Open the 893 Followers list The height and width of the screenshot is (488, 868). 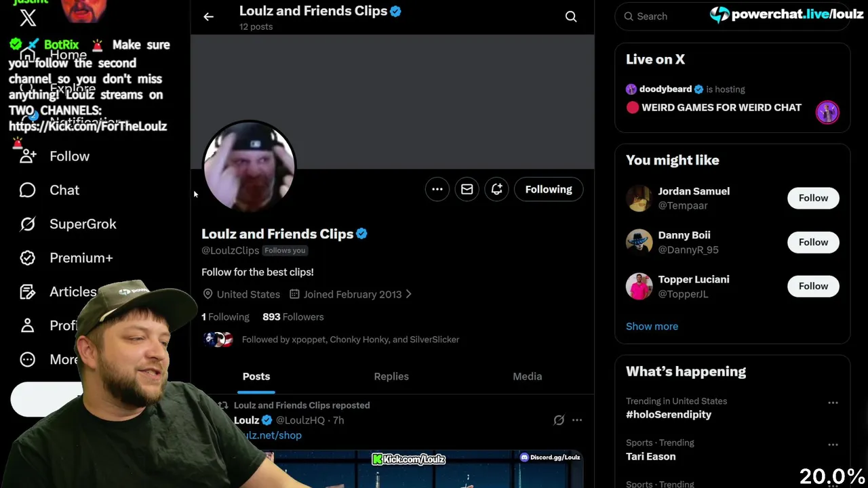pyautogui.click(x=293, y=317)
